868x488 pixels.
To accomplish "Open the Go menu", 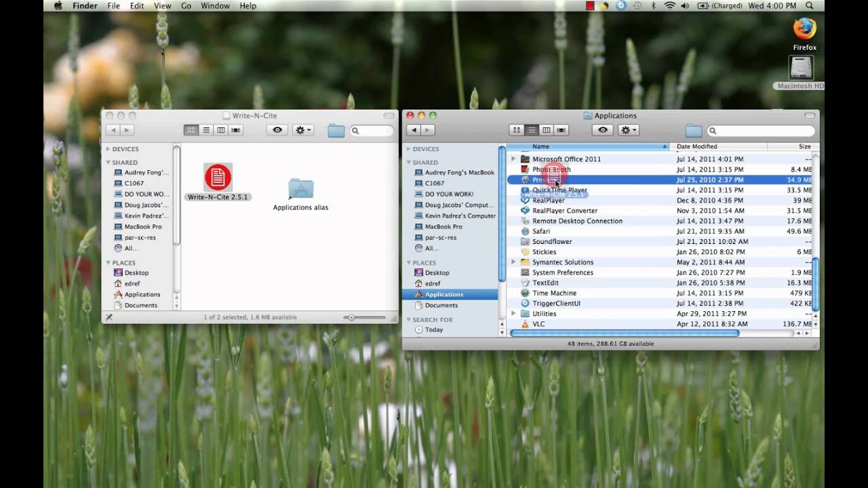I will 186,5.
